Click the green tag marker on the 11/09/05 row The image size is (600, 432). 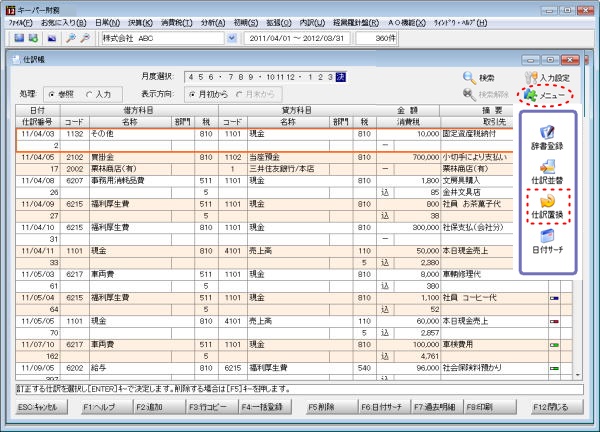click(554, 368)
